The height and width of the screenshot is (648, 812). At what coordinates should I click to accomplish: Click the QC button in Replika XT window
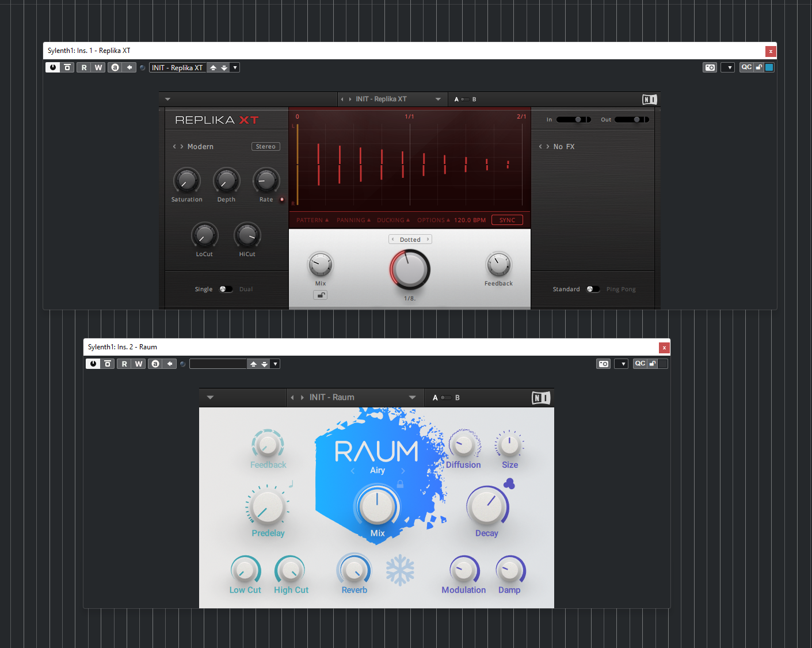click(746, 67)
